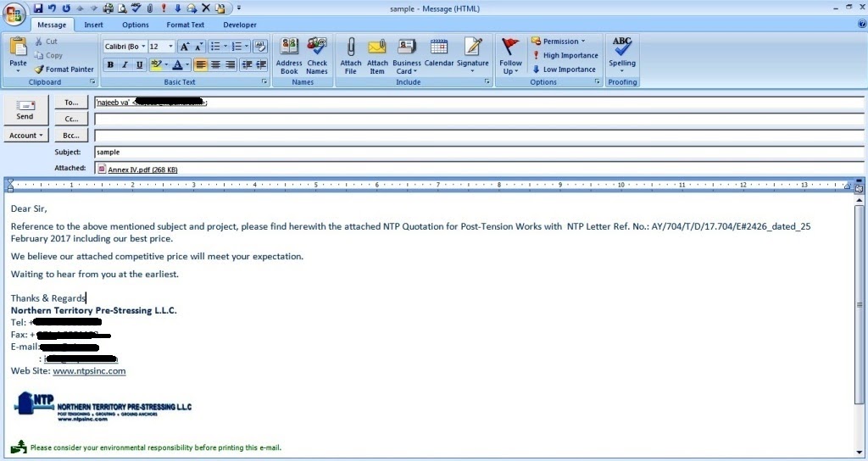Open the Office button menu
The image size is (868, 461).
(x=14, y=14)
